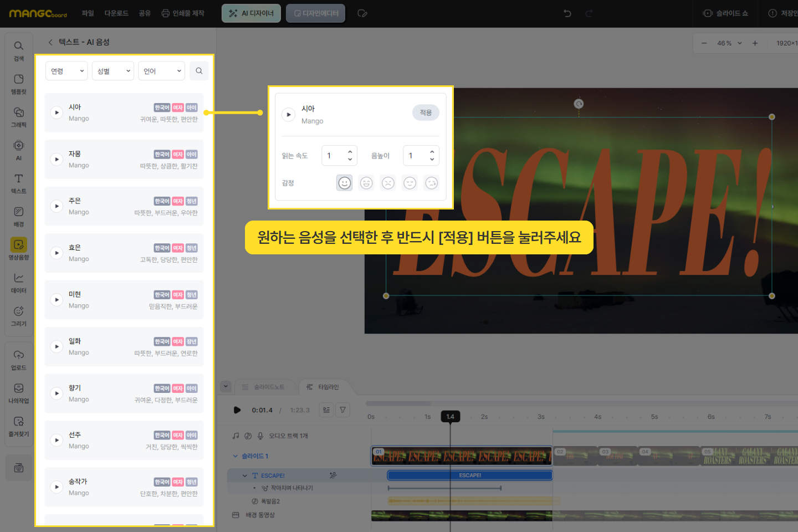This screenshot has width=798, height=532.
Task: Click the undo arrow in top bar
Action: 567,13
